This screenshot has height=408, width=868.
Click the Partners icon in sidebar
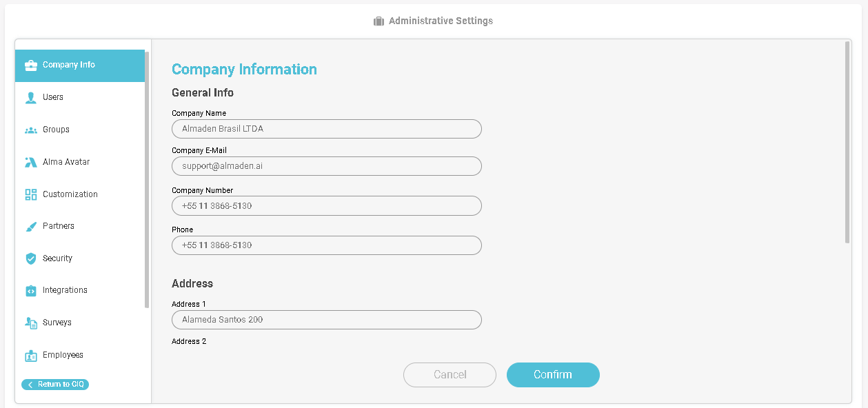tap(30, 227)
